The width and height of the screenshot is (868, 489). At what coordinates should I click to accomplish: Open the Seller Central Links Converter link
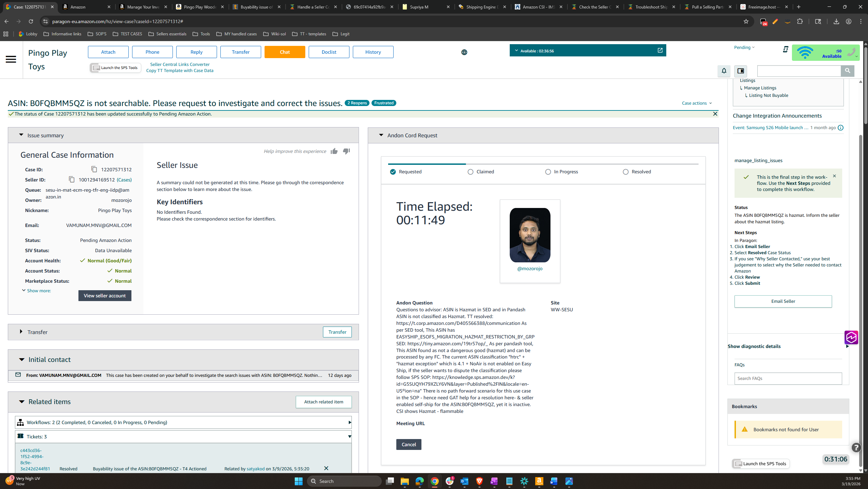tap(180, 64)
